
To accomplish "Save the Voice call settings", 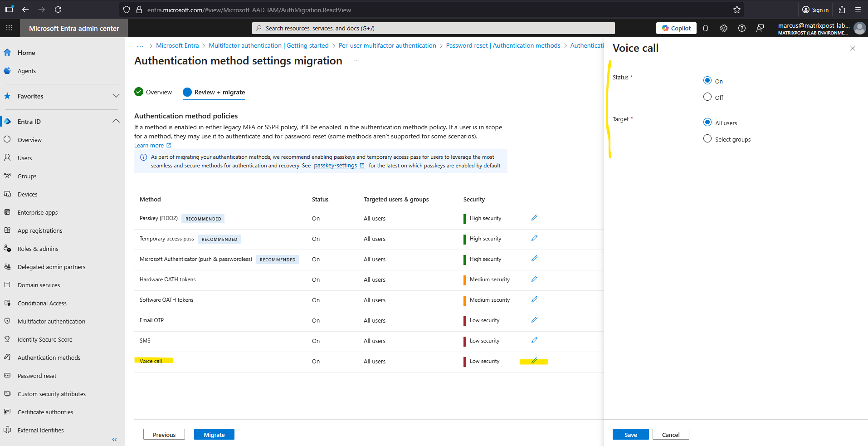I will point(630,434).
